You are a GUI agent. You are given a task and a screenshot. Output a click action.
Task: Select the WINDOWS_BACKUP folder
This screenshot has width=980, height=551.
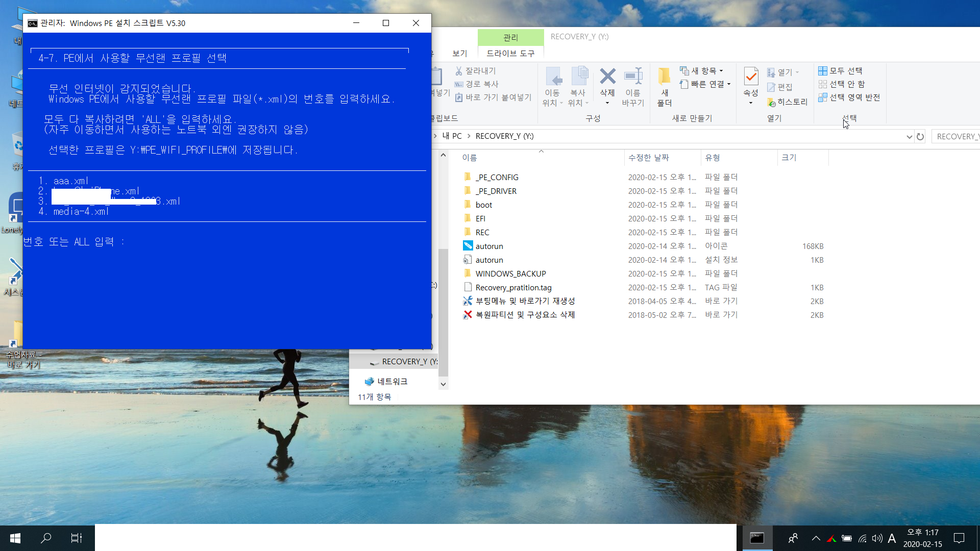point(510,273)
